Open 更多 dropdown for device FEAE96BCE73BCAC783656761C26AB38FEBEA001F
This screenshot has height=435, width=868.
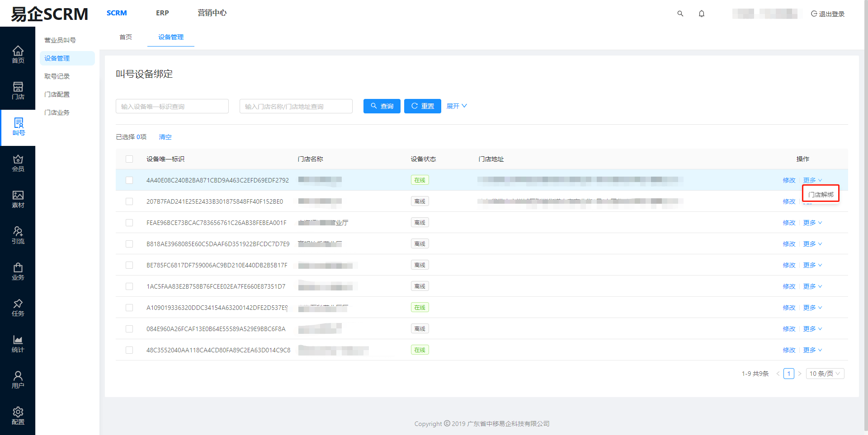click(x=812, y=223)
